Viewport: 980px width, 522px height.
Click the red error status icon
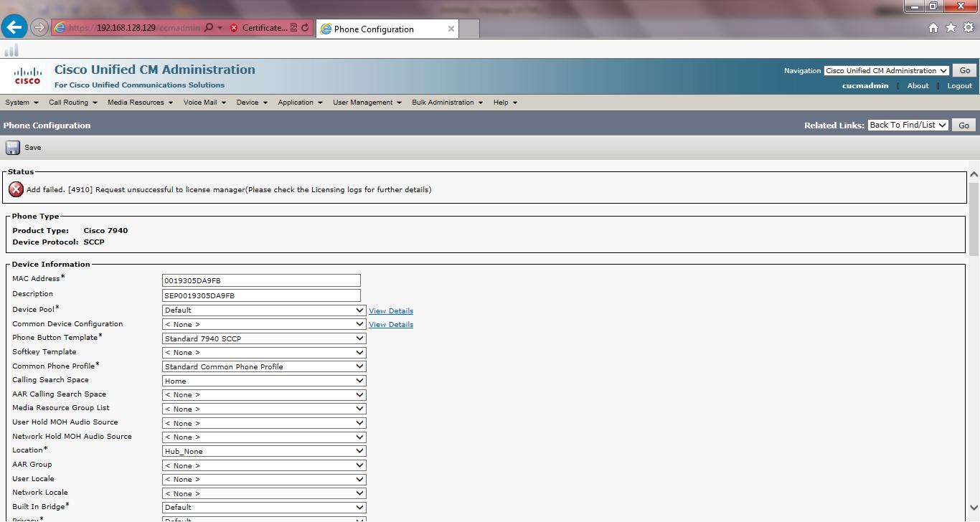[16, 189]
